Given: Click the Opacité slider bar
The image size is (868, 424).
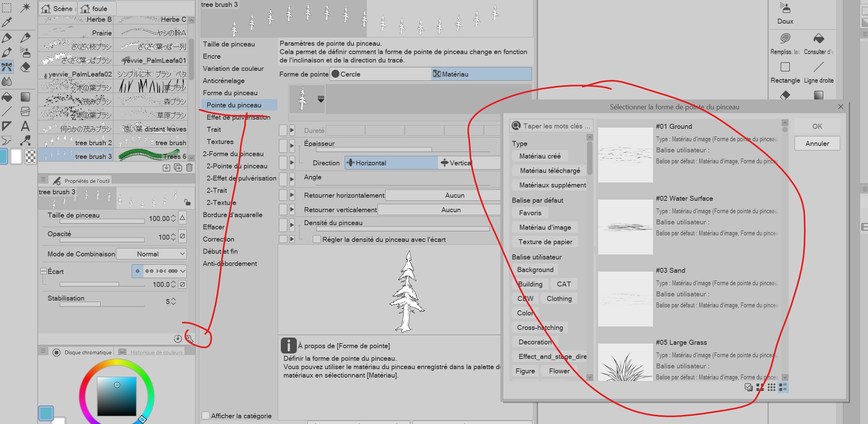Looking at the screenshot, I should (102, 240).
